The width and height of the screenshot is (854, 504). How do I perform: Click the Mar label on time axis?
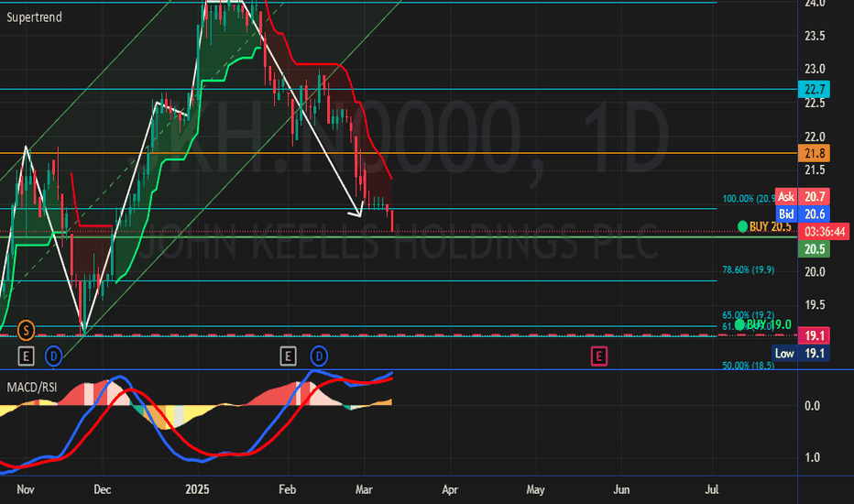click(364, 489)
